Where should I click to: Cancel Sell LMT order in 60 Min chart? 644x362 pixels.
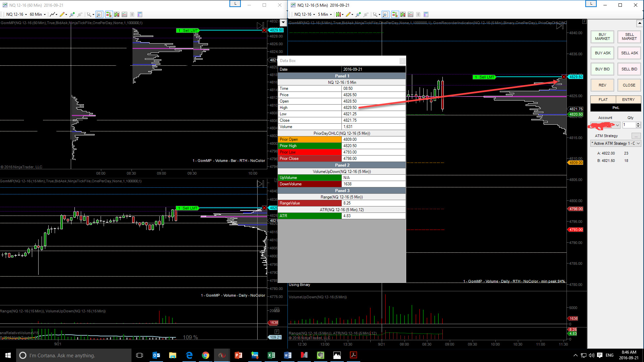pyautogui.click(x=264, y=31)
